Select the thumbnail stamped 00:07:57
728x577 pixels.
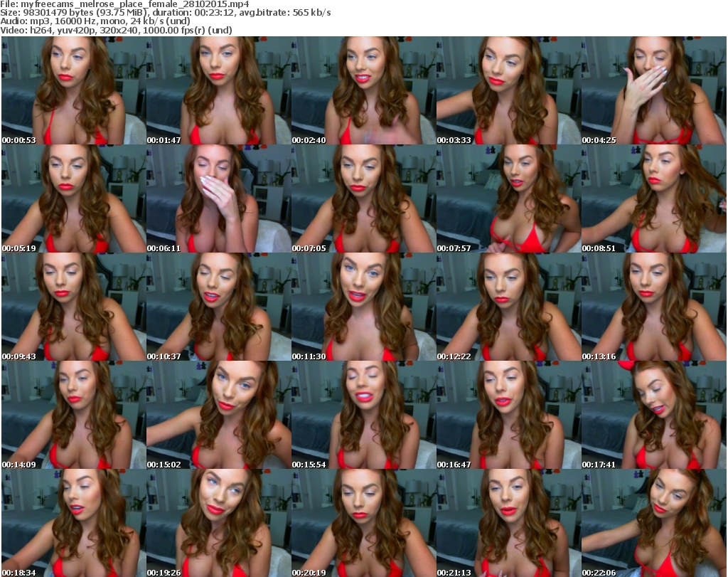(x=509, y=198)
